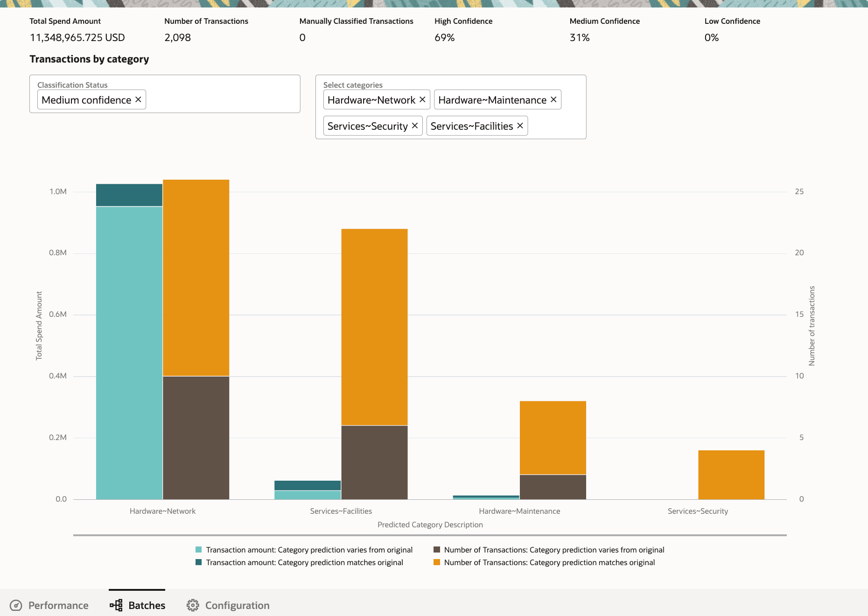This screenshot has height=616, width=868.
Task: Click the Services~Security axis label
Action: pyautogui.click(x=698, y=511)
